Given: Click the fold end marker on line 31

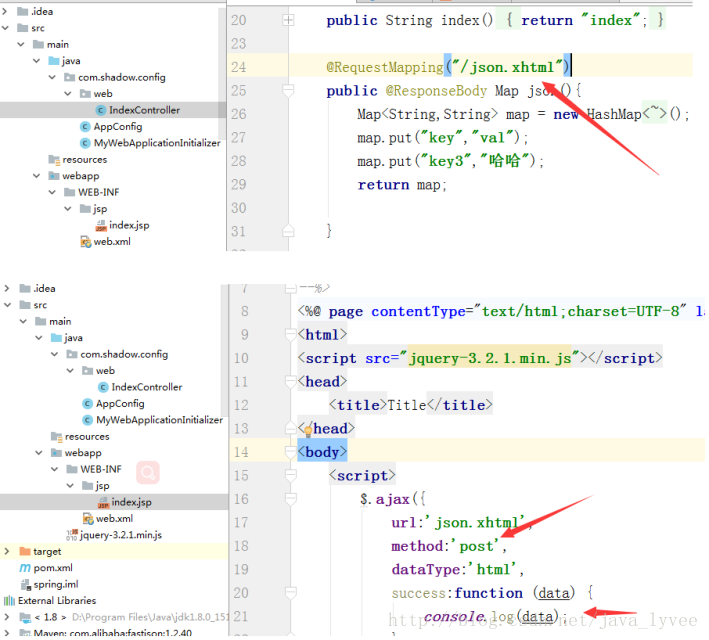Looking at the screenshot, I should (288, 231).
